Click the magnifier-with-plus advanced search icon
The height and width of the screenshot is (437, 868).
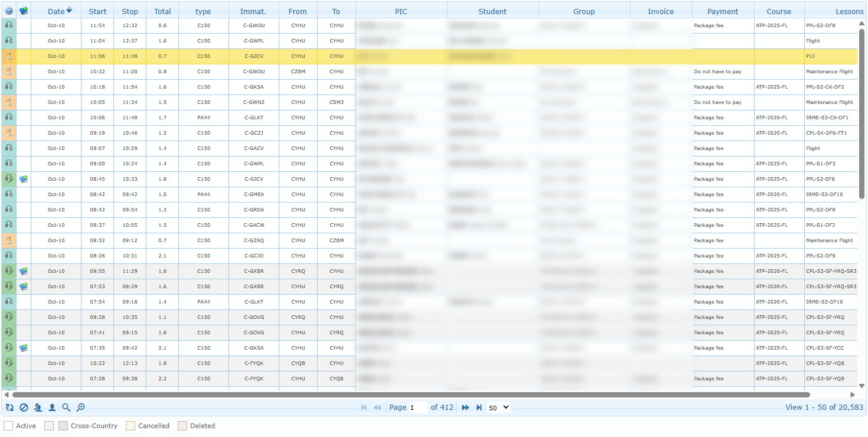tap(81, 407)
